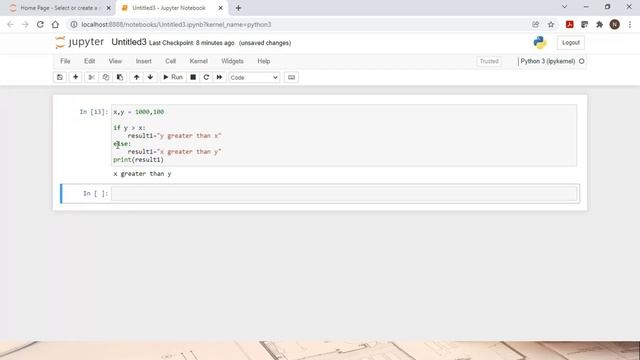This screenshot has width=640, height=360.
Task: Open the command palette keyboard icon
Action: pos(291,77)
